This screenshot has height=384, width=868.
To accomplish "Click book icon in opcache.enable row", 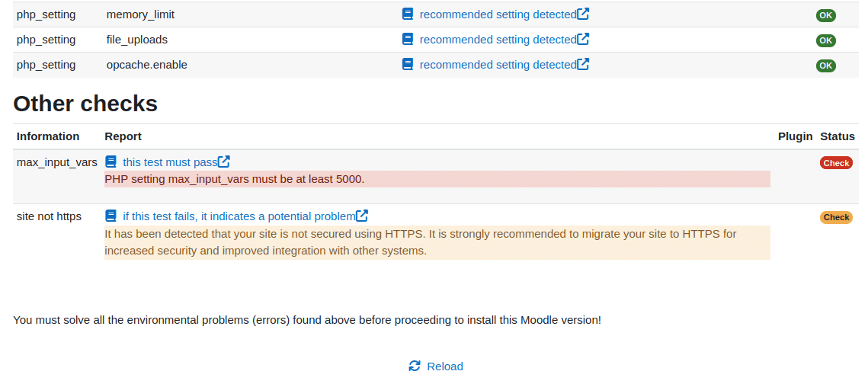I will 408,65.
